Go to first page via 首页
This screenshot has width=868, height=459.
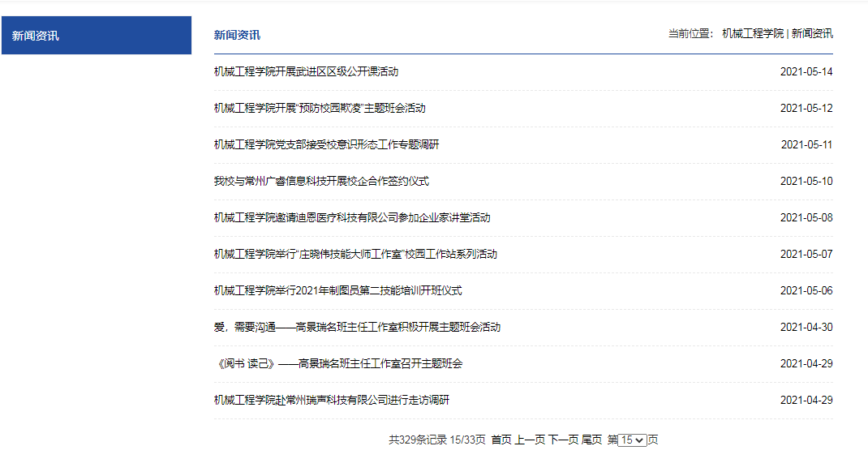[x=501, y=440]
